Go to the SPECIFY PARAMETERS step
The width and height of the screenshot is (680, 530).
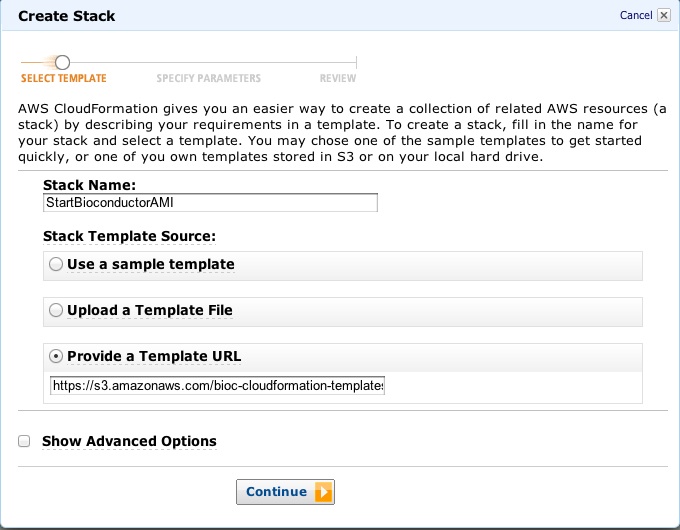[x=209, y=78]
